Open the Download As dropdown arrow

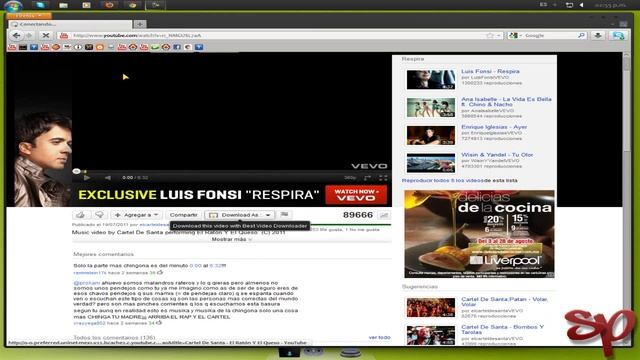click(268, 215)
